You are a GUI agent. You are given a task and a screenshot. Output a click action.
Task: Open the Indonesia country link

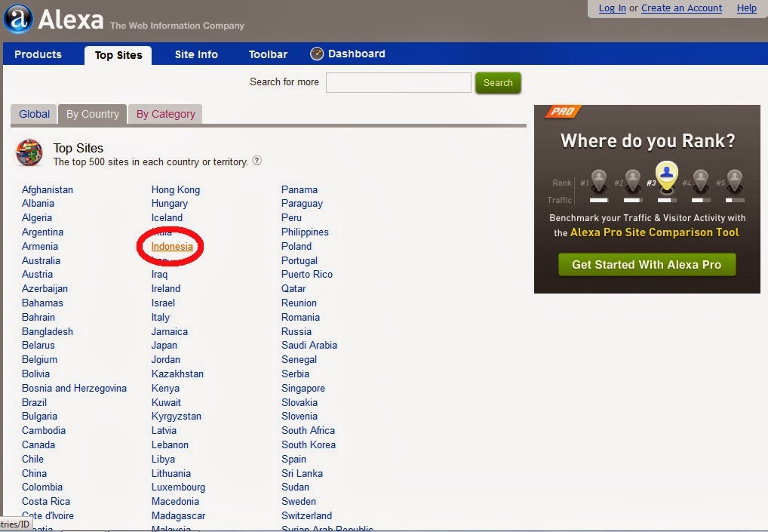click(x=172, y=247)
